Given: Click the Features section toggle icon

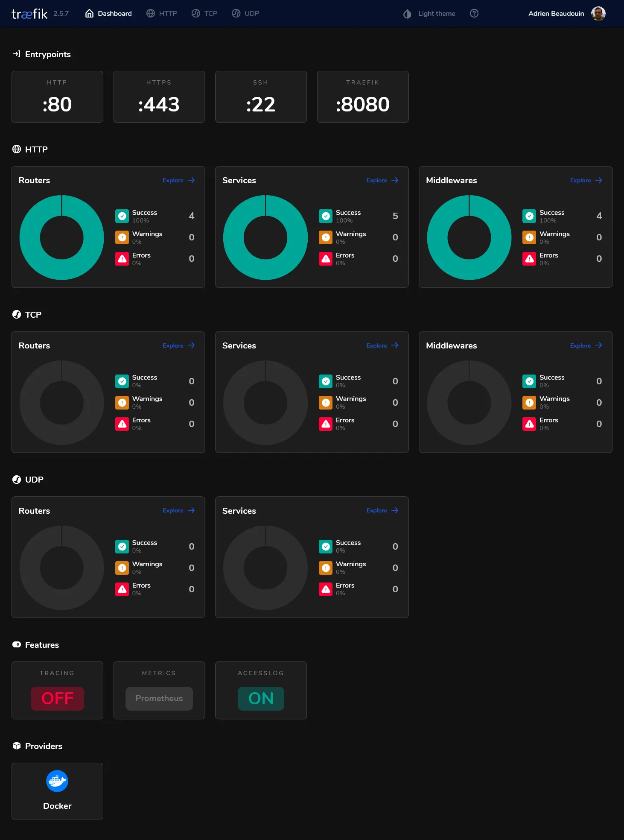Looking at the screenshot, I should point(17,645).
